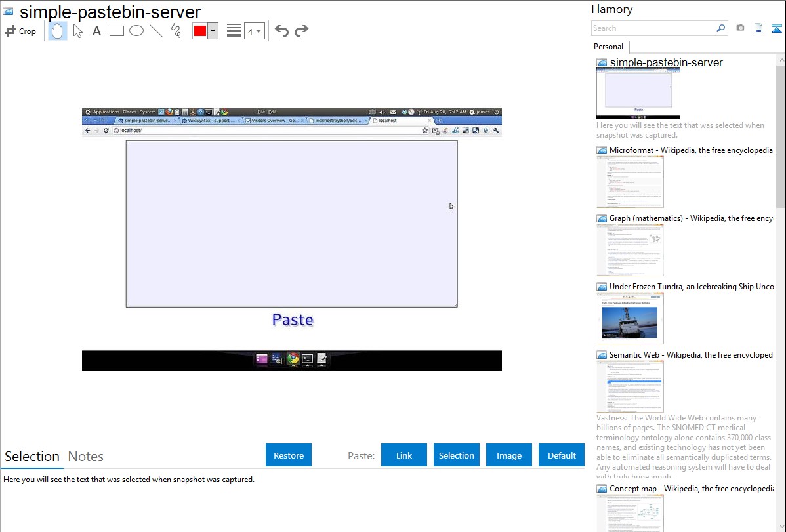Click the icon beside Concept map title

click(602, 489)
